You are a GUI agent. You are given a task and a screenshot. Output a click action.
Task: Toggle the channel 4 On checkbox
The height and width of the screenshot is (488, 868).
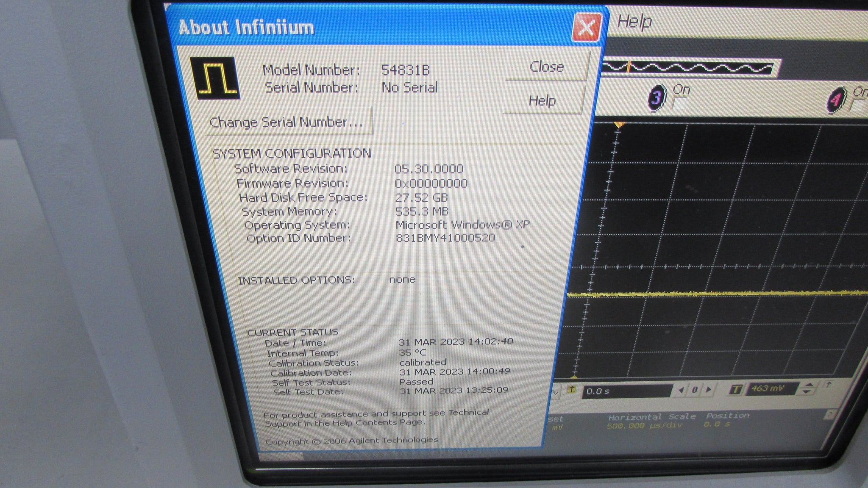[859, 106]
